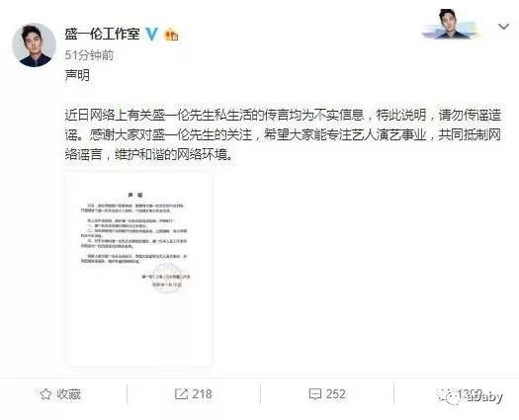Click the star favorite icon
The height and width of the screenshot is (420, 519).
(x=45, y=394)
